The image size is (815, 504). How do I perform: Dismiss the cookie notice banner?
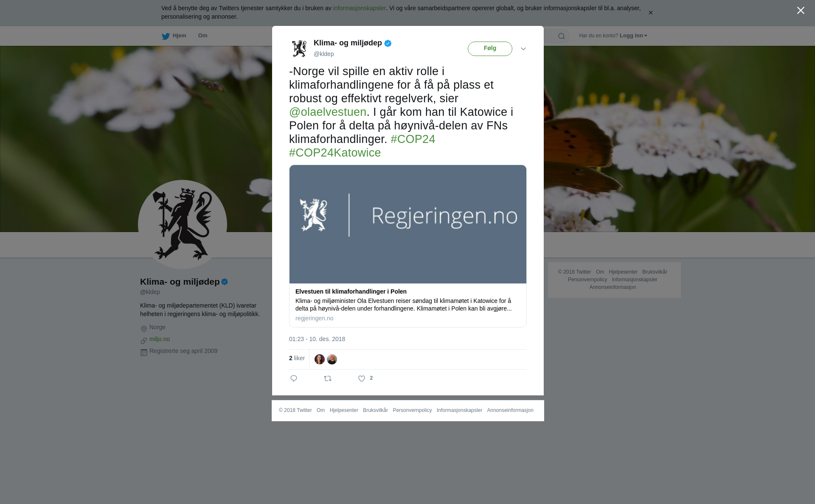tap(650, 13)
